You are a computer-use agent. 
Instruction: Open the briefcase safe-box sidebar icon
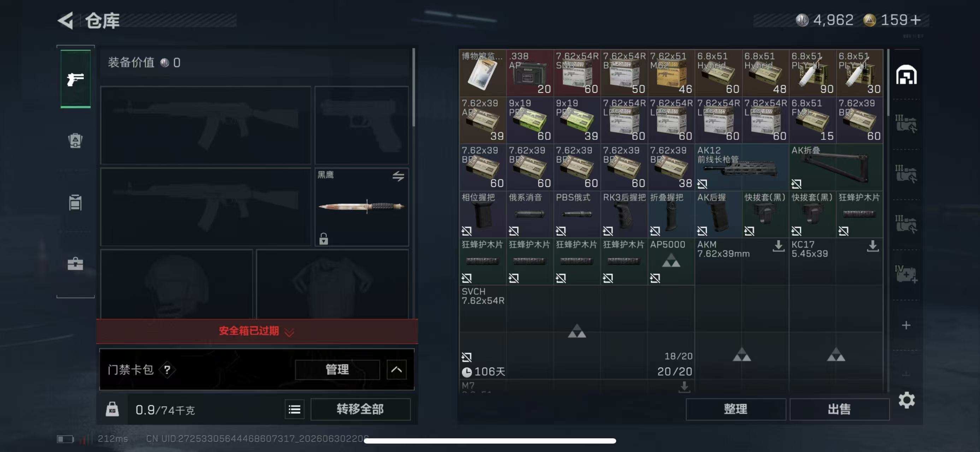coord(75,263)
